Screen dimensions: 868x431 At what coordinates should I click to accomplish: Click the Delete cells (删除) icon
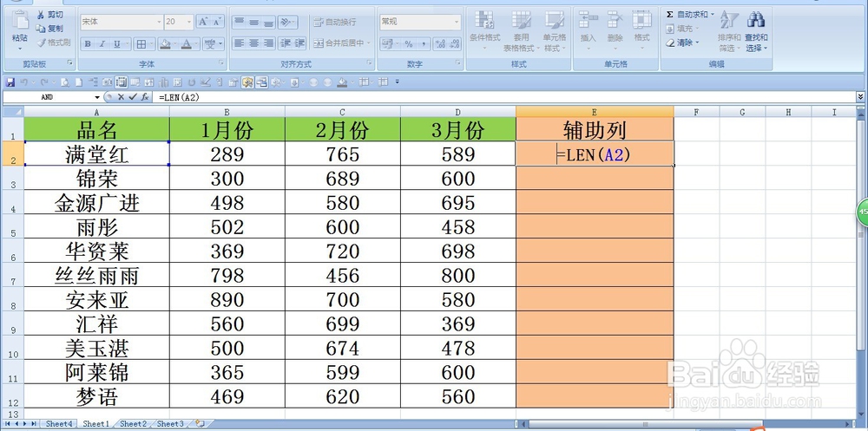point(615,20)
